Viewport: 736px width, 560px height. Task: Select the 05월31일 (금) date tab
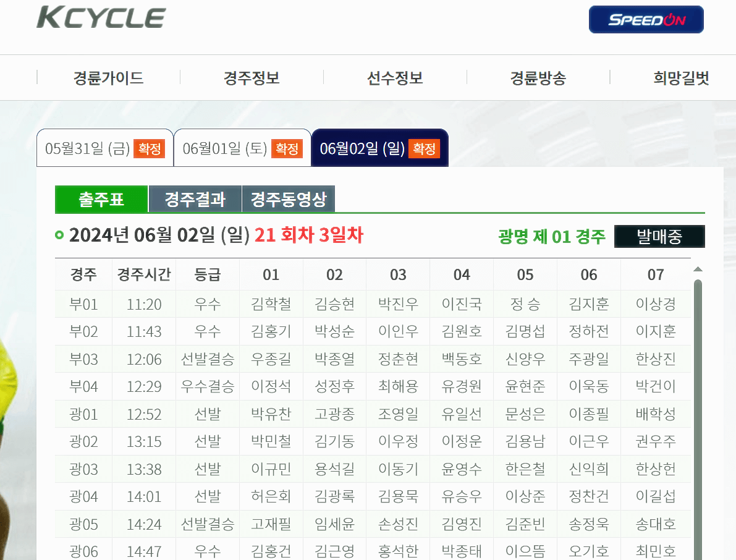pos(105,148)
